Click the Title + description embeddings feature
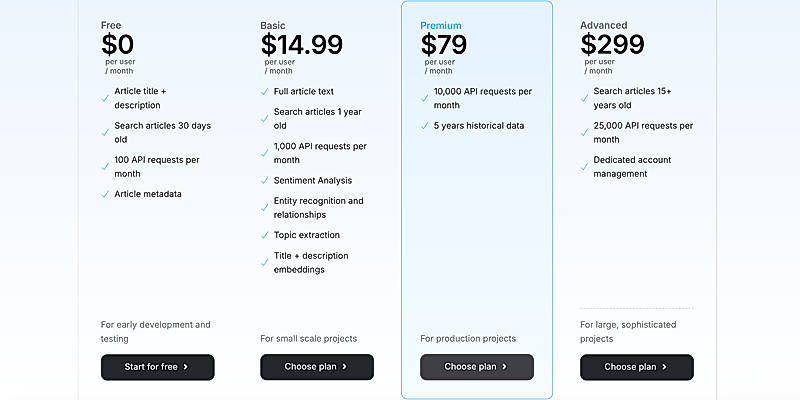800x400 pixels. tap(311, 262)
